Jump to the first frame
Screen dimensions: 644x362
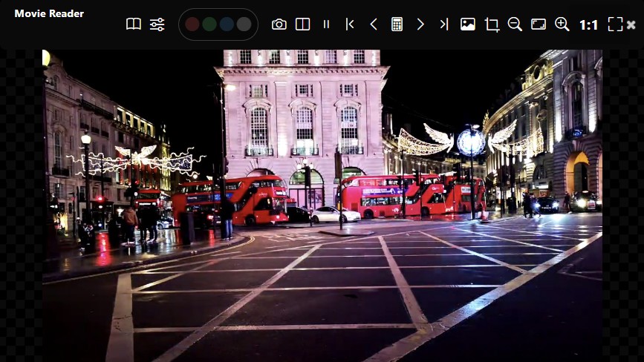pos(350,24)
